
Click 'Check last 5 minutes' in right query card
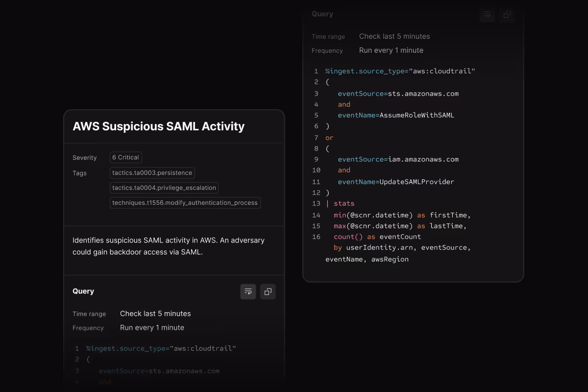tap(394, 36)
